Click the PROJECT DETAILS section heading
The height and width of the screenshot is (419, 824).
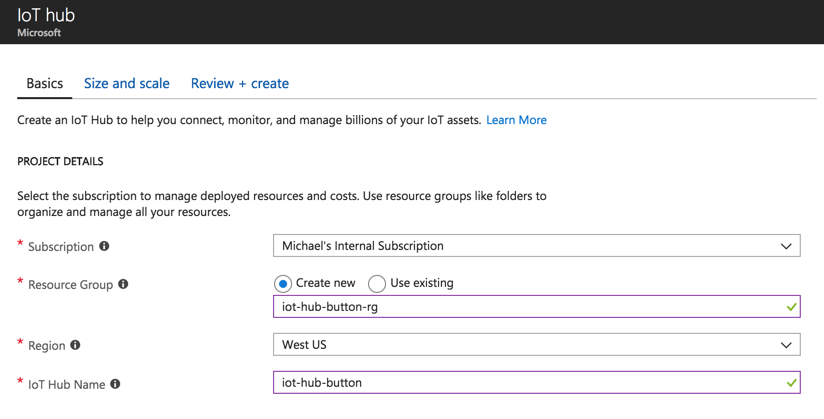(60, 161)
